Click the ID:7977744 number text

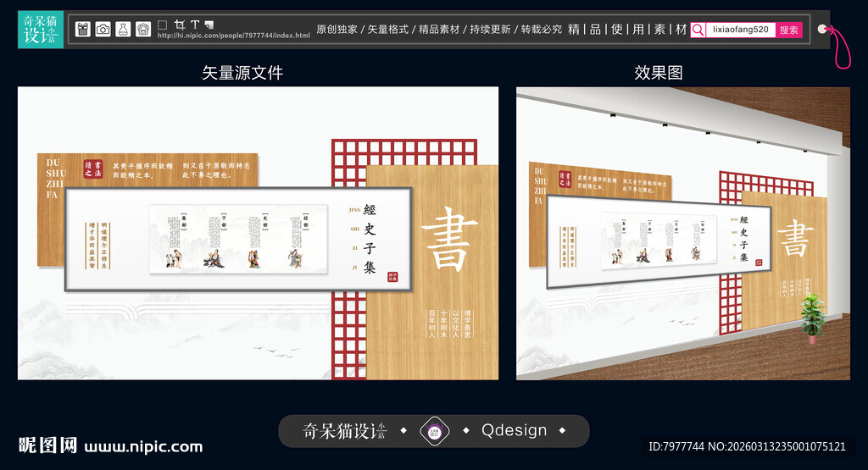click(x=676, y=447)
